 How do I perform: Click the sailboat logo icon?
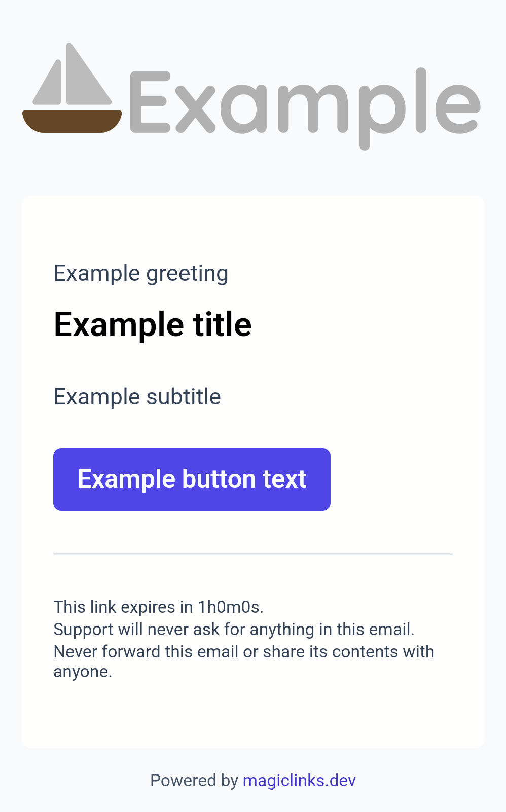(72, 88)
